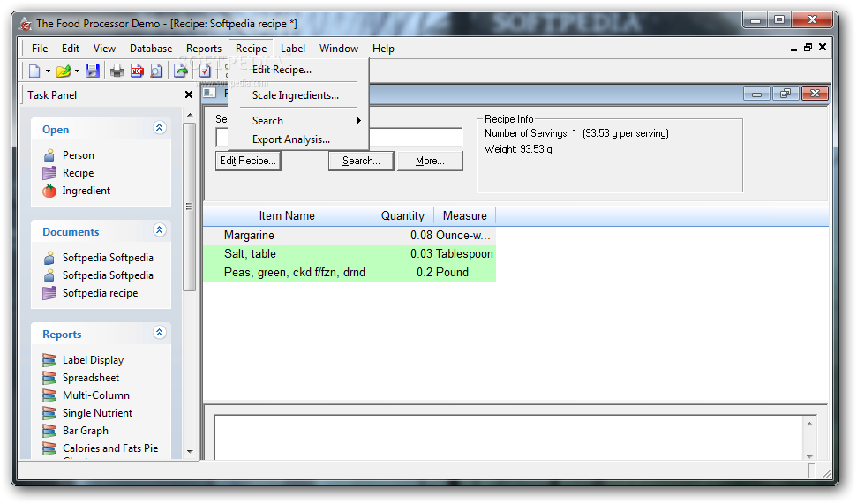Click the New document toolbar icon

click(34, 71)
